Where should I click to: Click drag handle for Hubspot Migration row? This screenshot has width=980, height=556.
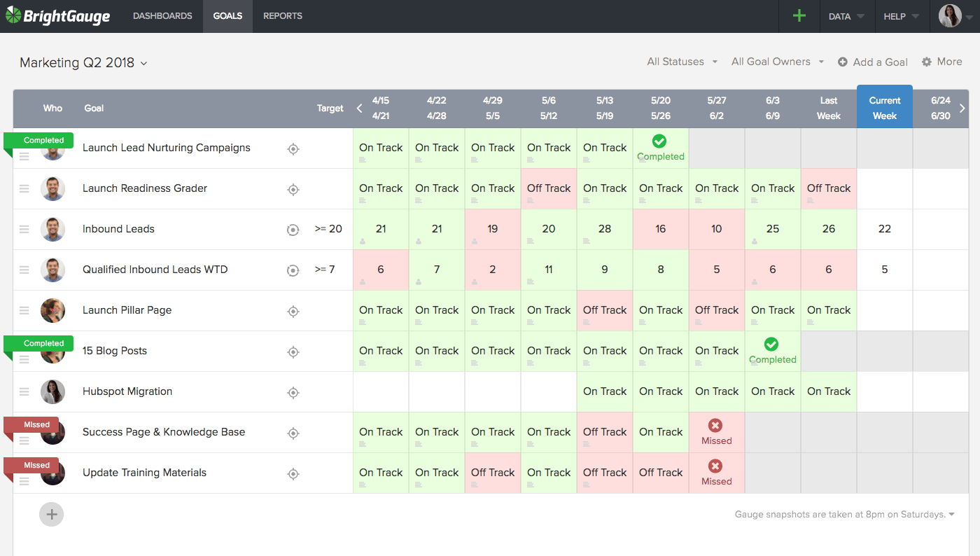click(24, 392)
